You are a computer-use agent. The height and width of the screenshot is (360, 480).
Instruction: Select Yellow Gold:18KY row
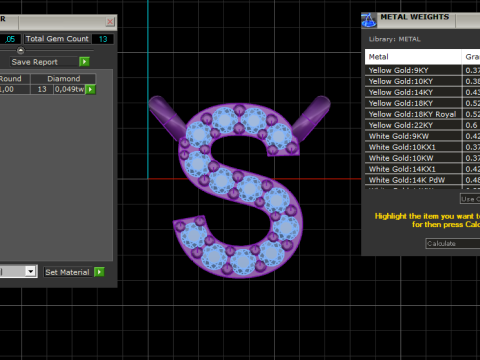[422, 103]
